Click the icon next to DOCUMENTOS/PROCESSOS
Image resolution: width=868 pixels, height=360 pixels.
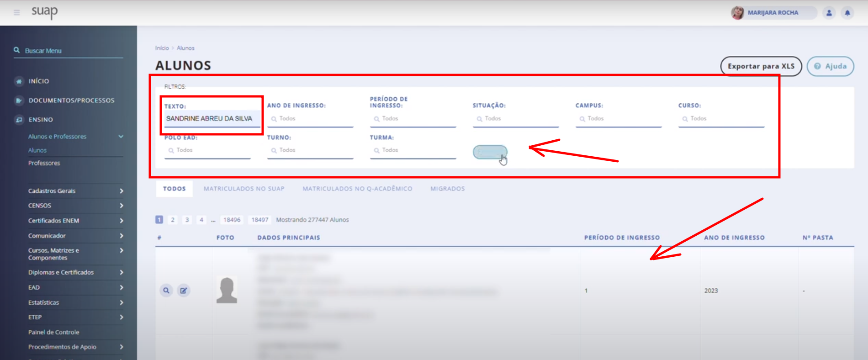tap(19, 101)
